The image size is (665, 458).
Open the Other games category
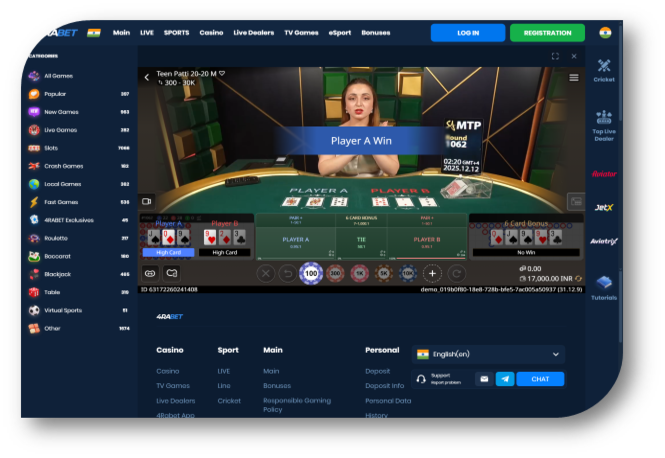point(79,328)
